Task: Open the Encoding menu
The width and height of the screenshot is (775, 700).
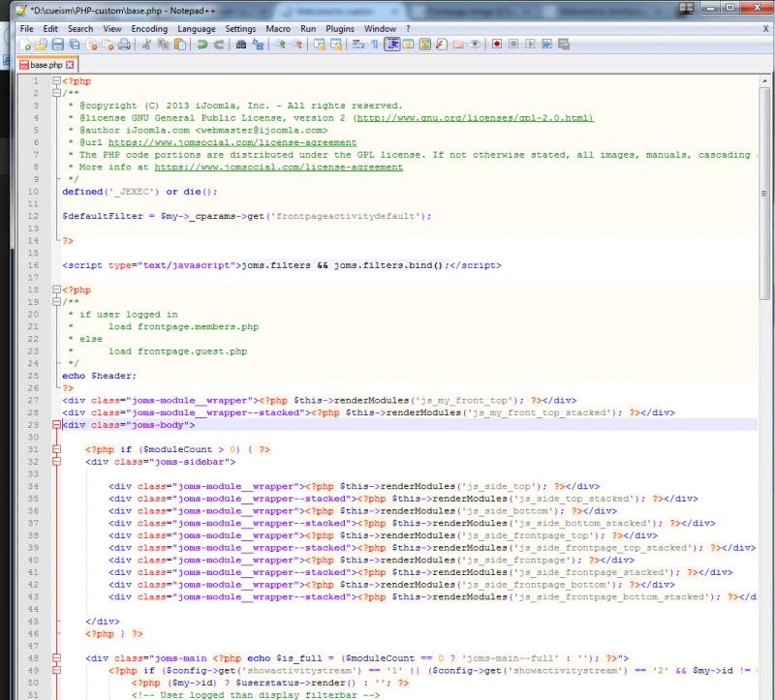Action: click(149, 29)
